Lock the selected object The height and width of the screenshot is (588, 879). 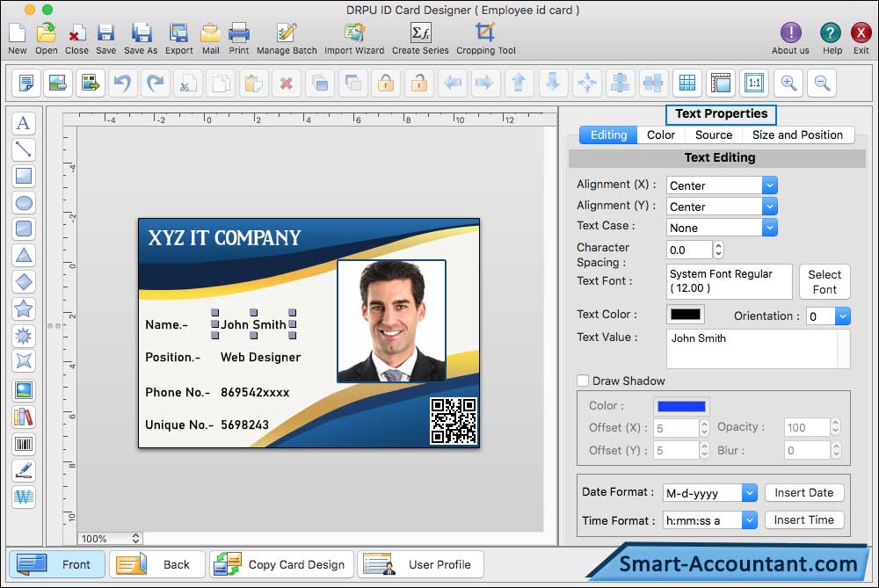pyautogui.click(x=386, y=83)
